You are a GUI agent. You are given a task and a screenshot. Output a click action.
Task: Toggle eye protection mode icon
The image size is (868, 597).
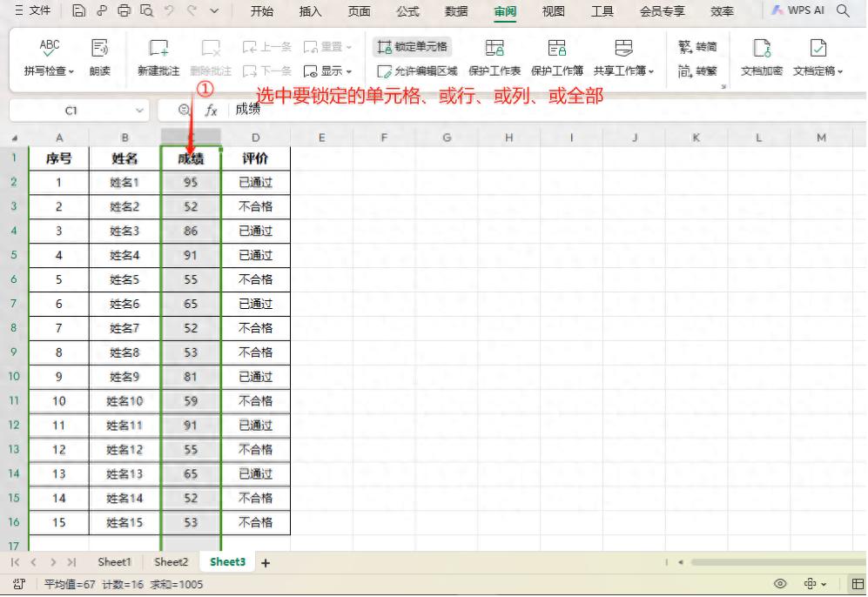[x=780, y=584]
